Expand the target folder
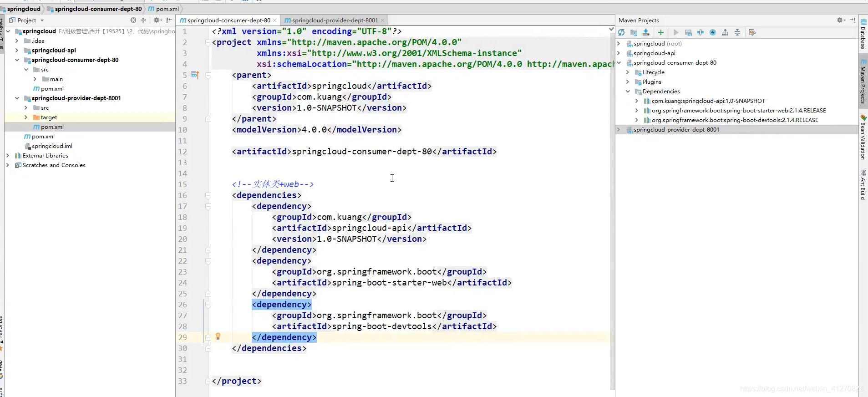 pyautogui.click(x=26, y=117)
